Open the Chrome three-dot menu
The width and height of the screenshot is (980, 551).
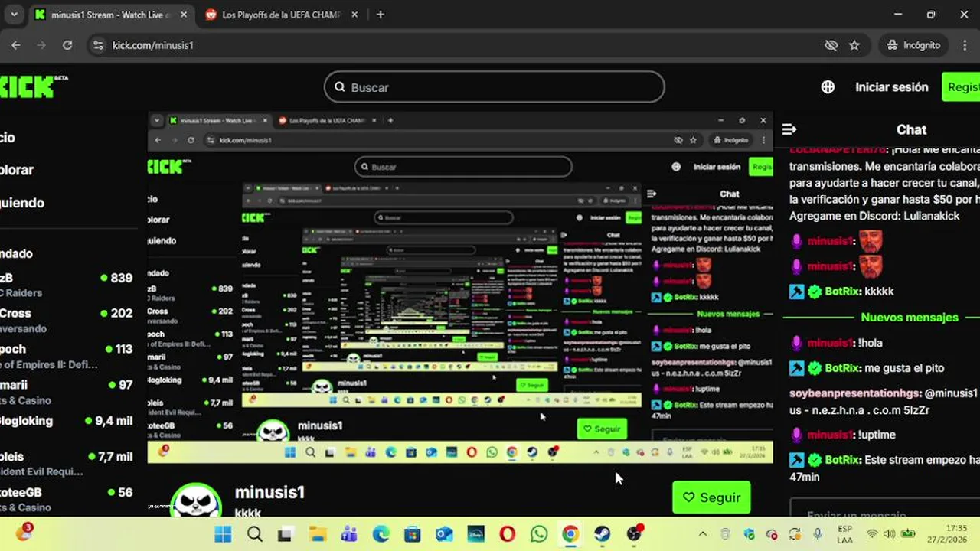click(963, 45)
